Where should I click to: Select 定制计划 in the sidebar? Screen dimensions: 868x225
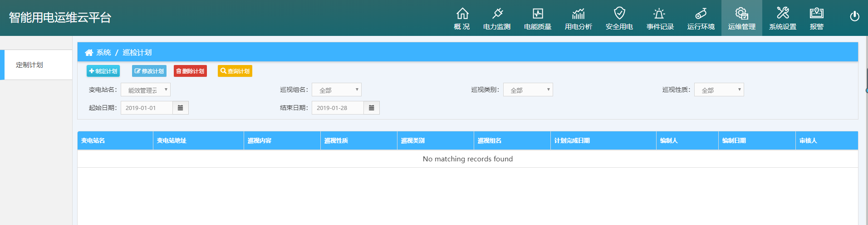coord(29,65)
